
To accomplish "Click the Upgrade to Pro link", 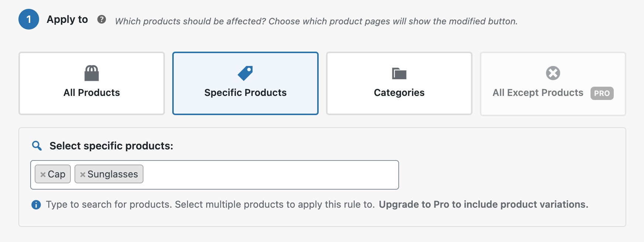I will click(x=483, y=204).
